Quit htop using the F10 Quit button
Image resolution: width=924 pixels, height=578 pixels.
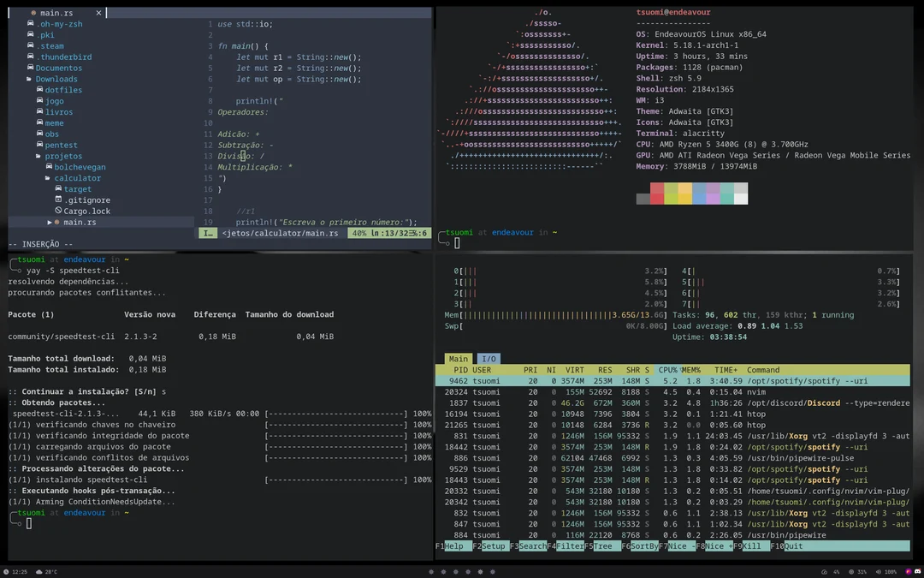pos(785,545)
